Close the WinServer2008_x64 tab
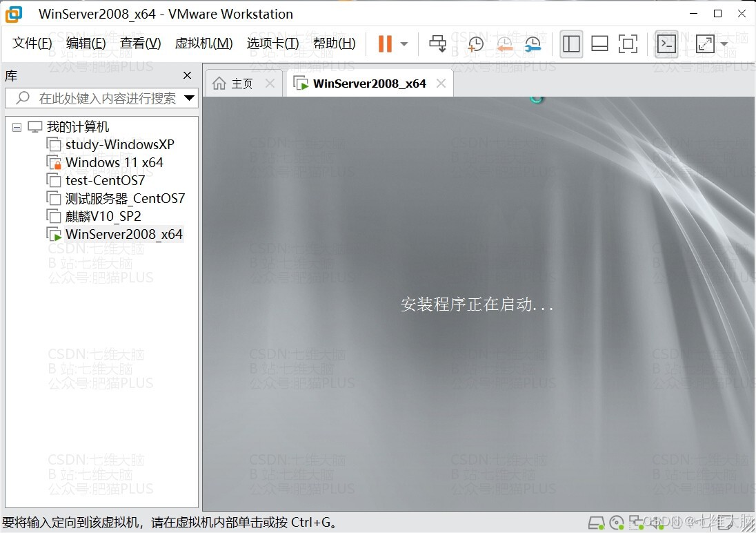Screen dimensions: 756x533 pyautogui.click(x=441, y=84)
